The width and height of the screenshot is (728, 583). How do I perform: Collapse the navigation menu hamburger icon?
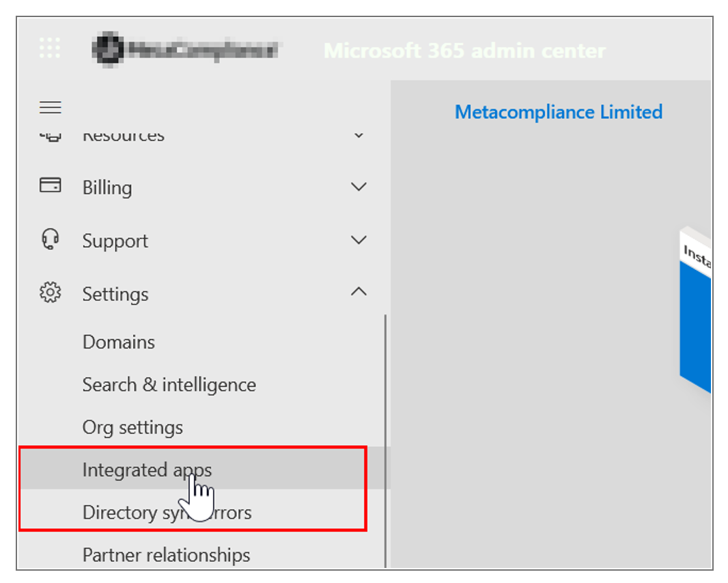pos(50,107)
